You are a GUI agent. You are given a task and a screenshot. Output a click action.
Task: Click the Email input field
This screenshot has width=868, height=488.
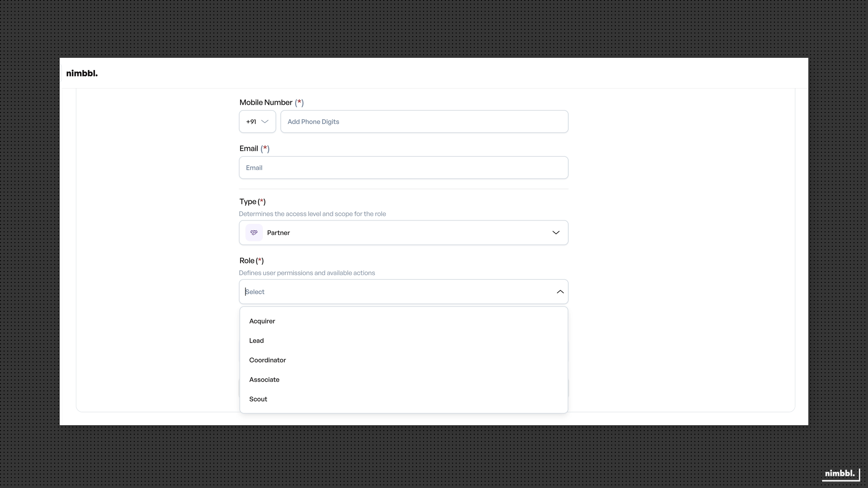pos(403,168)
